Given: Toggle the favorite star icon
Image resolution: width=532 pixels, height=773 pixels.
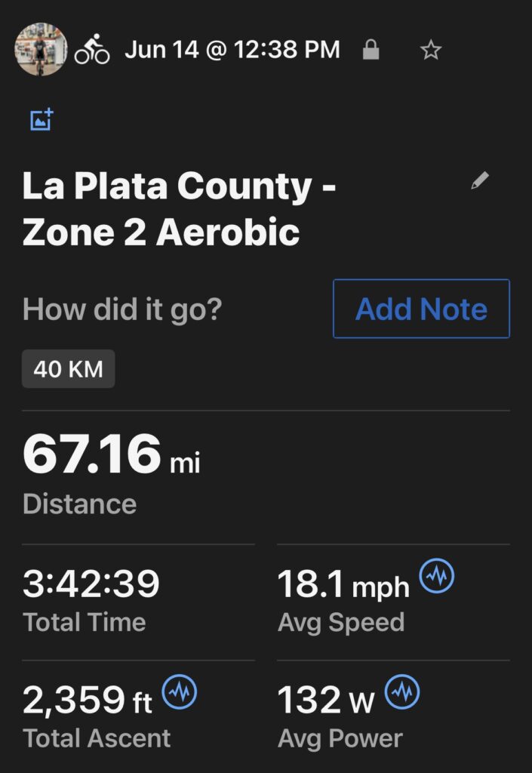Looking at the screenshot, I should (431, 51).
